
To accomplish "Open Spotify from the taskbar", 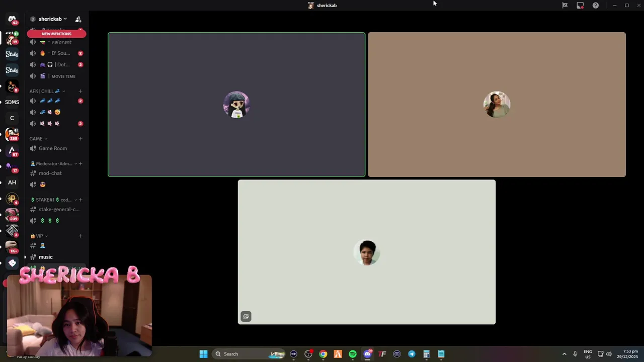I will (x=353, y=354).
